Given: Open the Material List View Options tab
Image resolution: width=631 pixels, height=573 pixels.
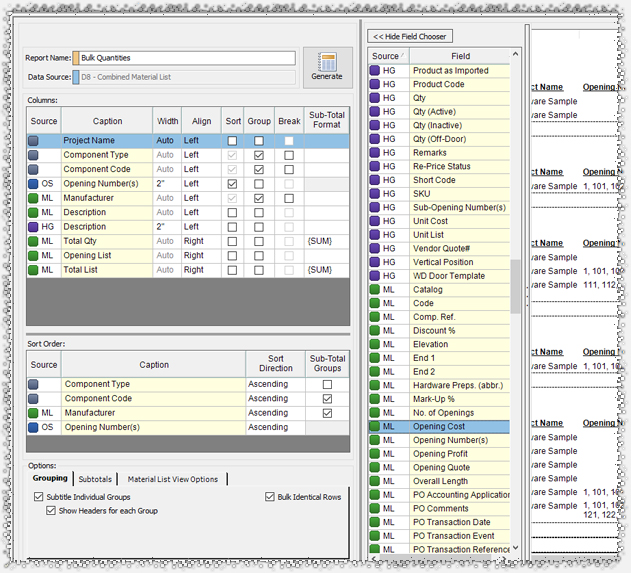Looking at the screenshot, I should (175, 479).
